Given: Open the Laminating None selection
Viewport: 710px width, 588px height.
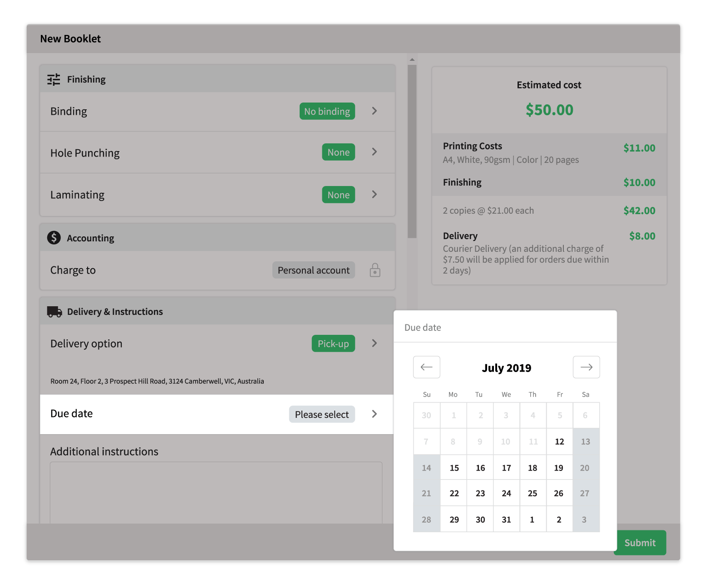Looking at the screenshot, I should pyautogui.click(x=339, y=195).
